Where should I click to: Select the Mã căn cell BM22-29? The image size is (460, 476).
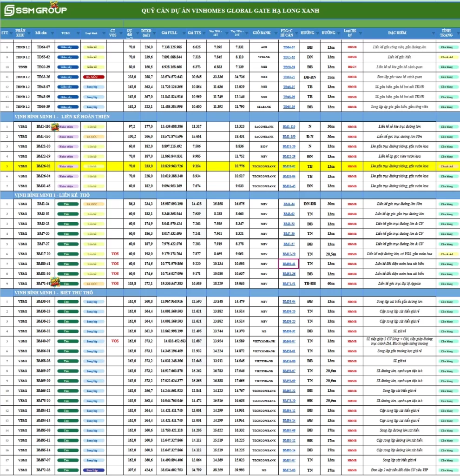coord(43,156)
